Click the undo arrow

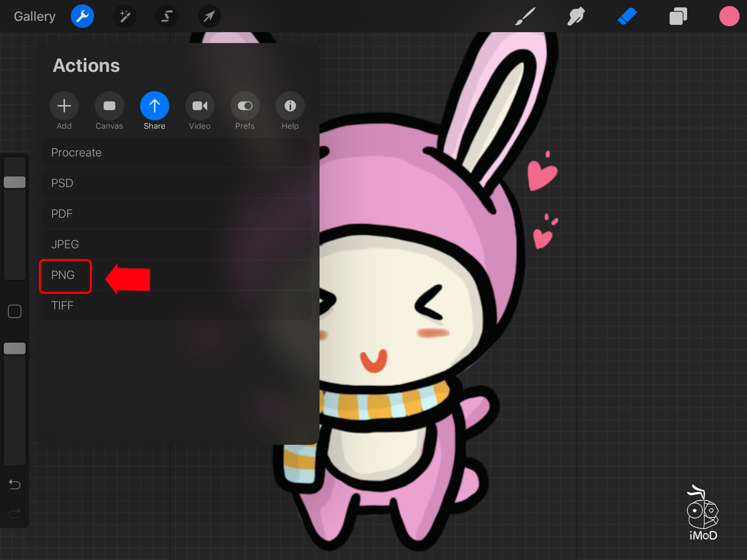(x=15, y=485)
